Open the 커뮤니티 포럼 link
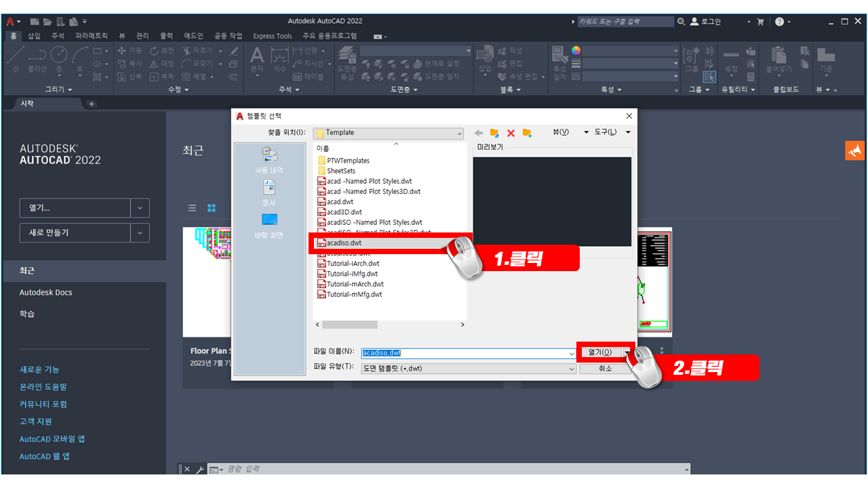Viewport: 868px width, 488px height. [43, 404]
